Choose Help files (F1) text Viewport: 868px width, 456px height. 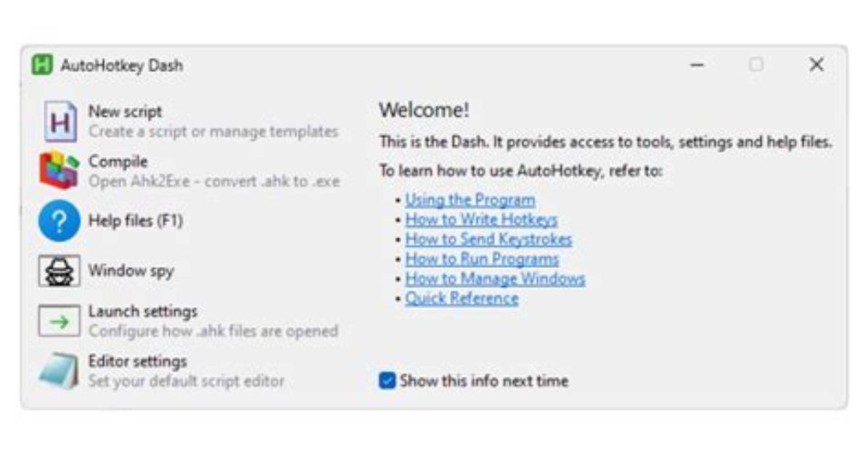point(136,221)
